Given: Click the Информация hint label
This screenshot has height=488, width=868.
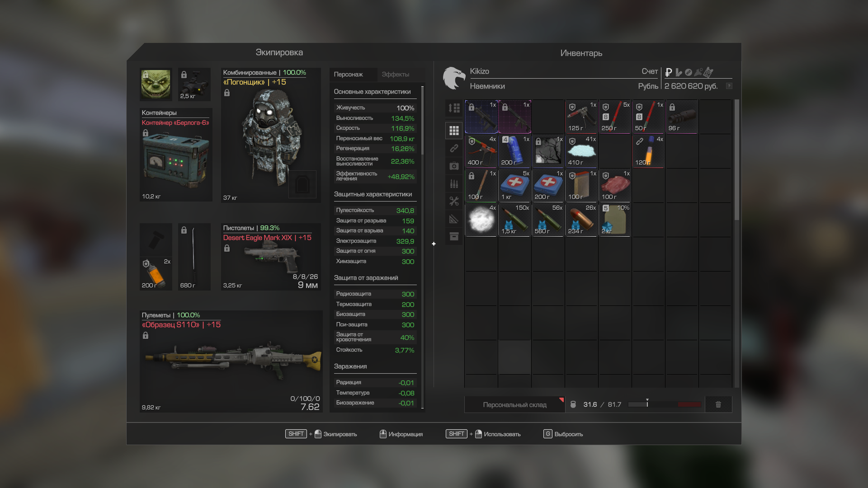Looking at the screenshot, I should coord(405,434).
